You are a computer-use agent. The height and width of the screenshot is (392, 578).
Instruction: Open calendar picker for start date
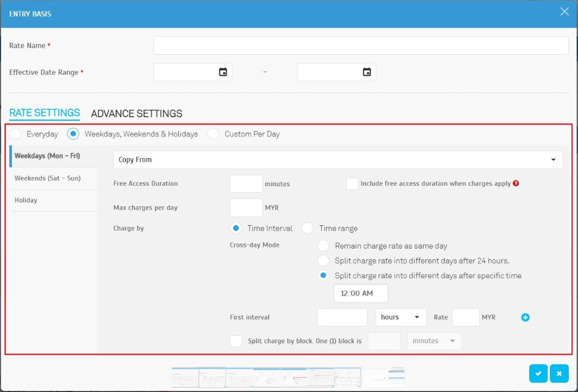coord(223,72)
